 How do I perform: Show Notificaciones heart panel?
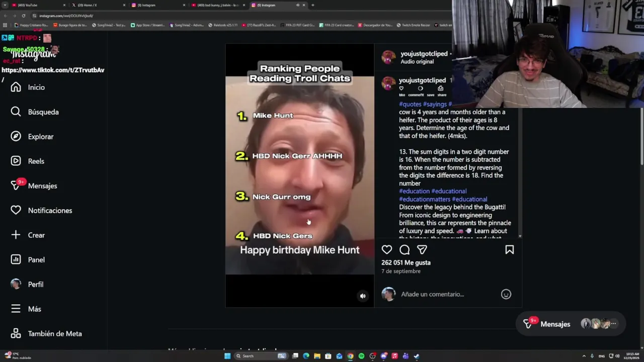click(41, 211)
